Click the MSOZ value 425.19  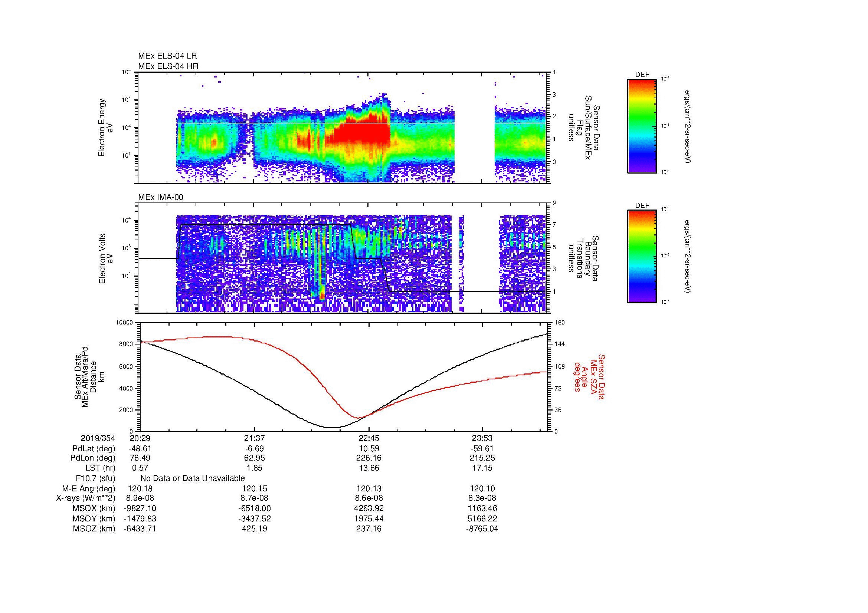click(x=255, y=529)
